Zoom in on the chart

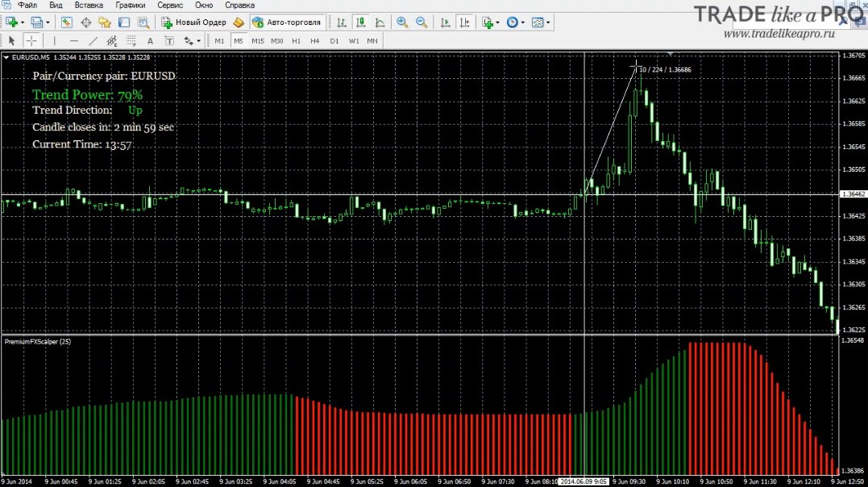point(402,22)
